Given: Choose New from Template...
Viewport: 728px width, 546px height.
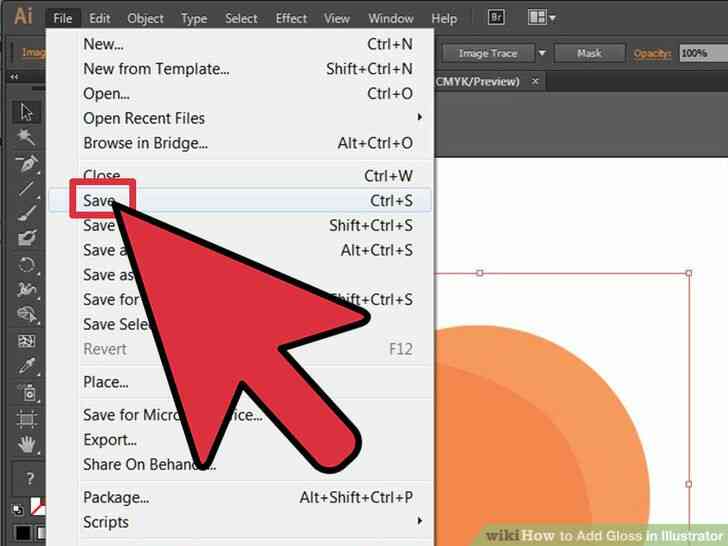Looking at the screenshot, I should coord(240,69).
